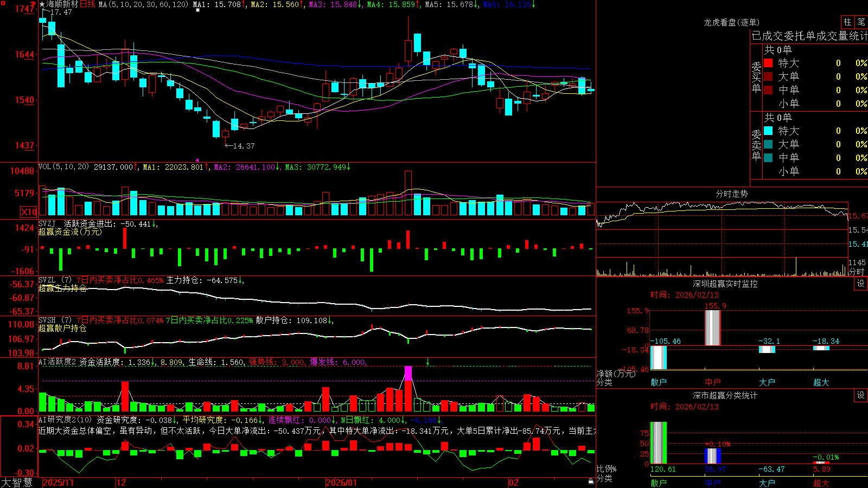Open the MA(5,10,20,30,60,120) indicator parameters
Image resolution: width=868 pixels, height=488 pixels.
click(x=143, y=4)
